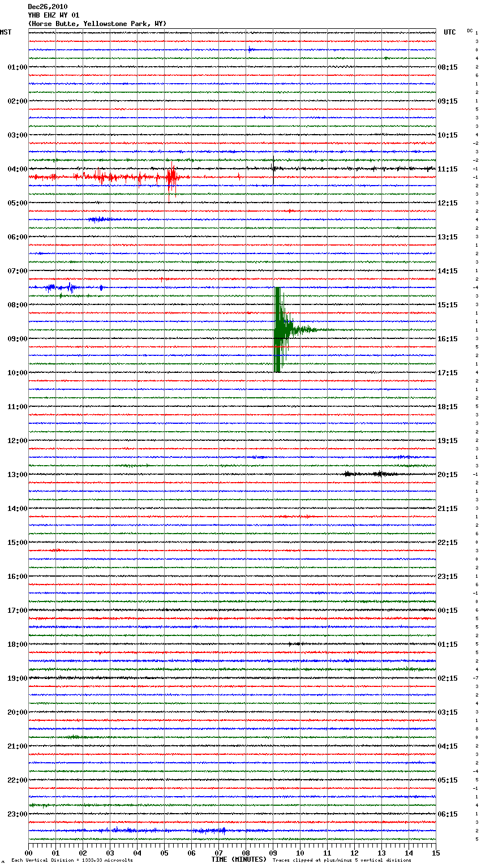The width and height of the screenshot is (481, 868).
Task: Click the DC column header
Action: [x=470, y=31]
